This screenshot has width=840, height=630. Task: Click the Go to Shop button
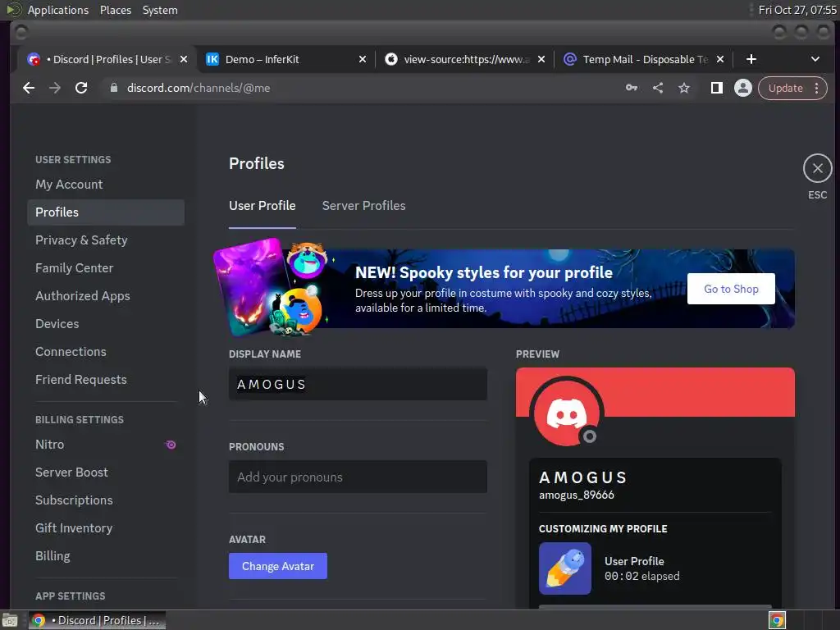click(x=731, y=289)
